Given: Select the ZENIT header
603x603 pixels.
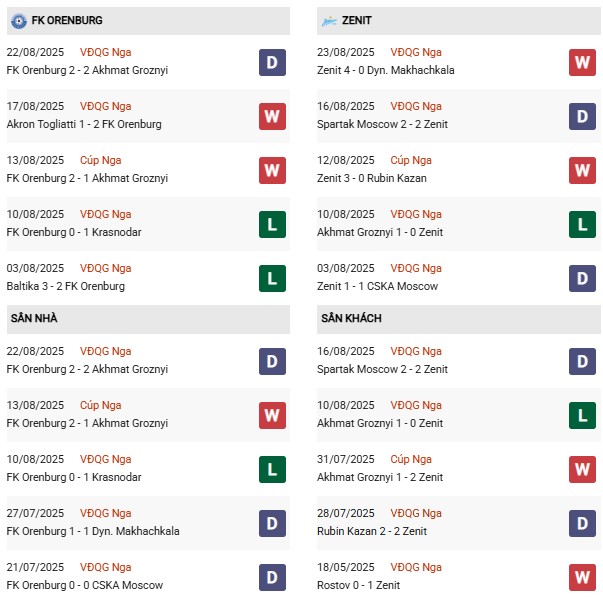Looking at the screenshot, I should tap(458, 21).
